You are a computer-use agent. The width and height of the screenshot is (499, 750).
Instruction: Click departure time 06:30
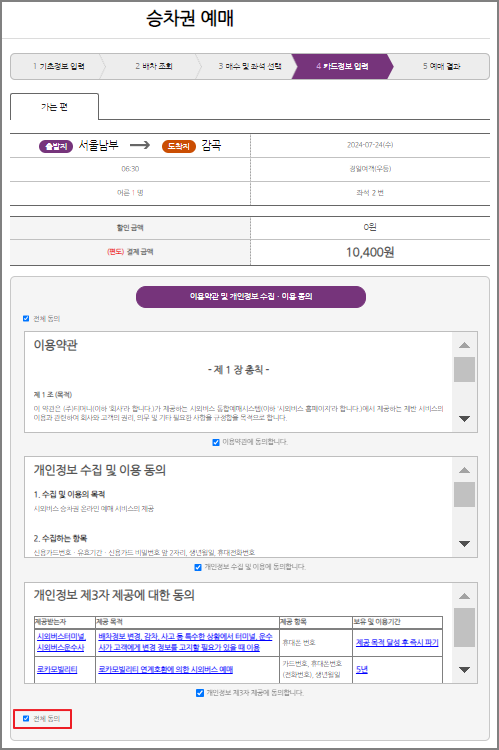[130, 169]
